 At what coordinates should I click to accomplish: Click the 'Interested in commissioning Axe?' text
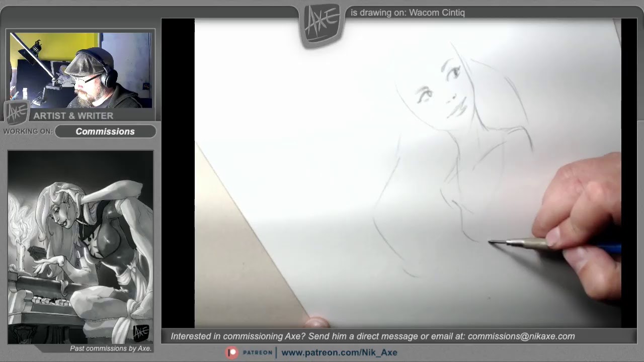click(x=238, y=336)
